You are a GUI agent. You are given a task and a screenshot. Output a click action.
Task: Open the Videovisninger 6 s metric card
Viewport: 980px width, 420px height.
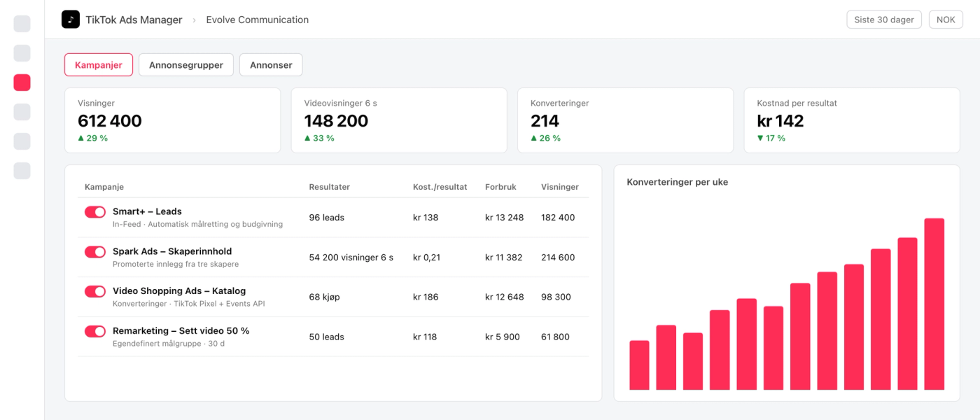(399, 120)
